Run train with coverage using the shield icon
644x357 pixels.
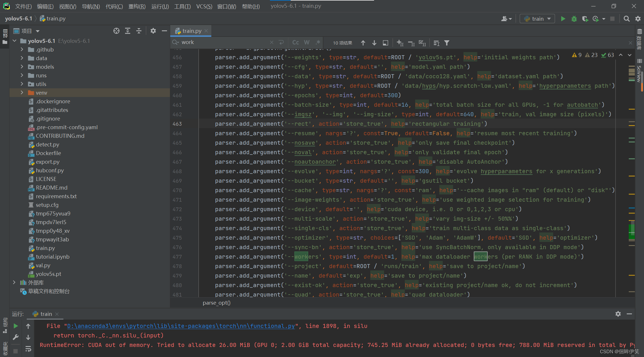tap(585, 18)
